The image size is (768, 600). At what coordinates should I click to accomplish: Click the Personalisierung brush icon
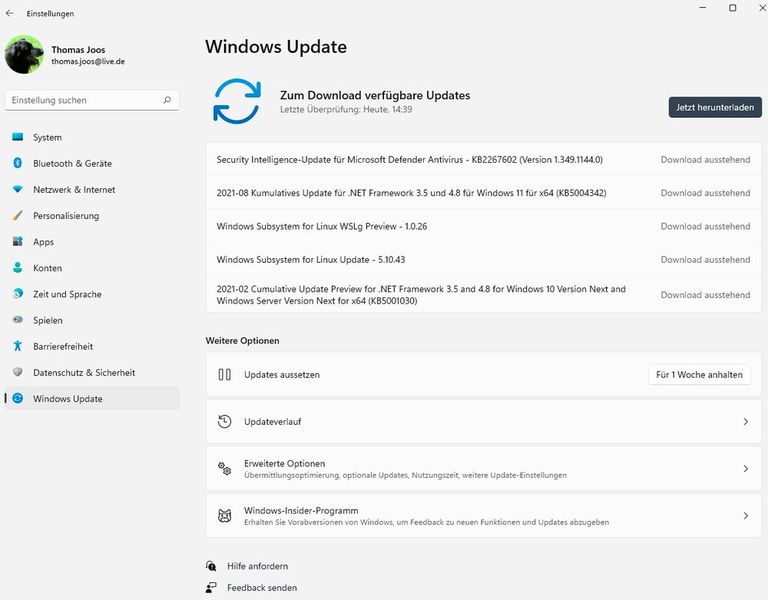18,216
